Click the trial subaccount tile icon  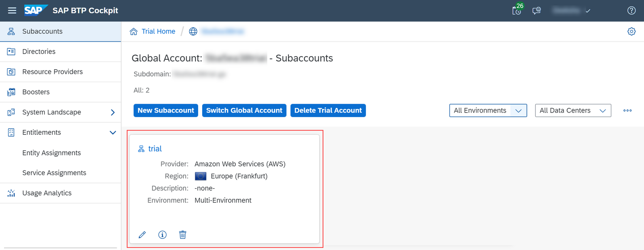coord(141,149)
